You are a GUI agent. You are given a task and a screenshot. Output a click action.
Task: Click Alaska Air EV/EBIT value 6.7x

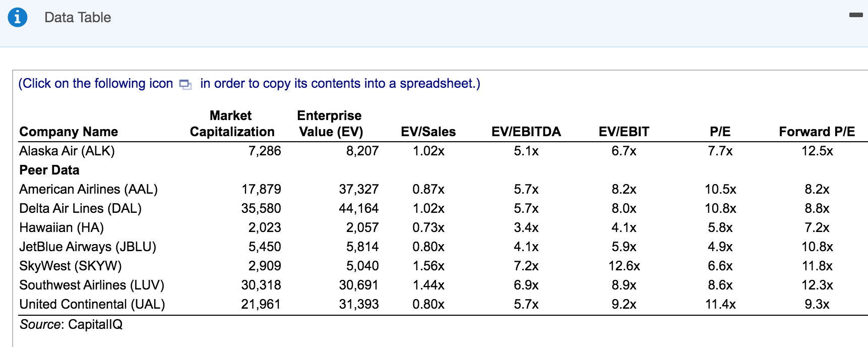624,151
